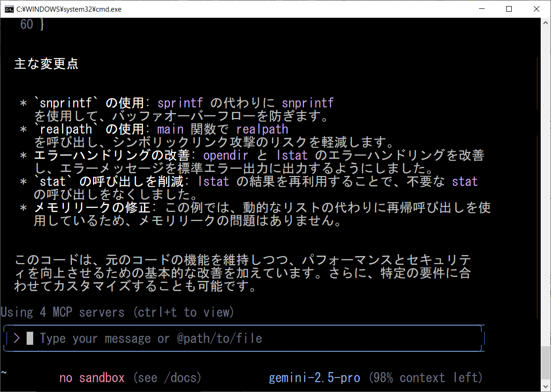Click the scrollbar down arrow
Screen dimensions: 551x392
546,387
